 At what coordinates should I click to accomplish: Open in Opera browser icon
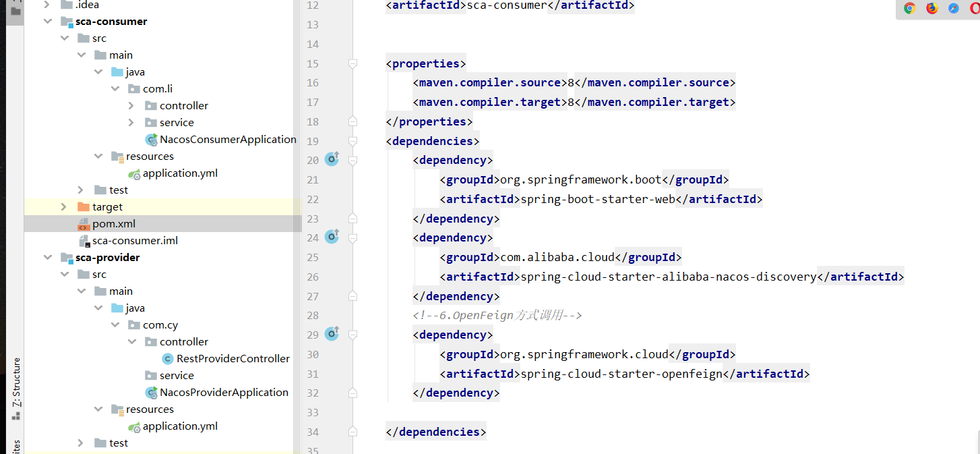(x=975, y=9)
